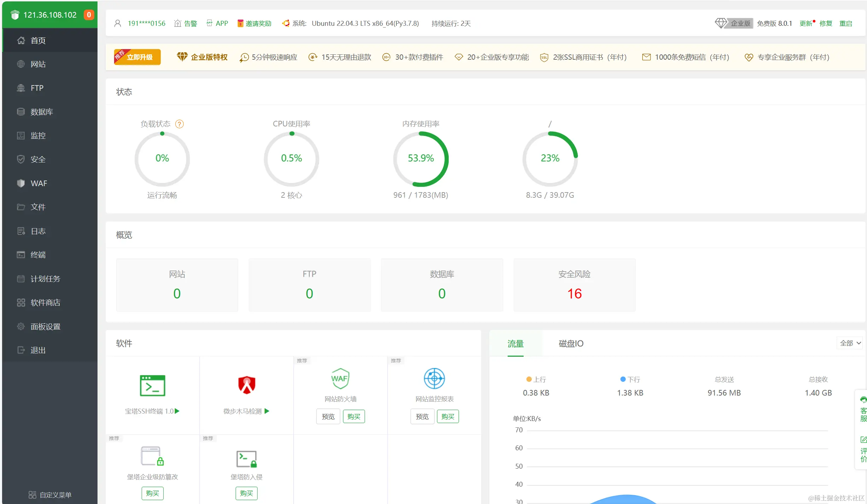Launch 宝塔SSH终端 via the green play arrow
The width and height of the screenshot is (867, 504).
point(177,411)
